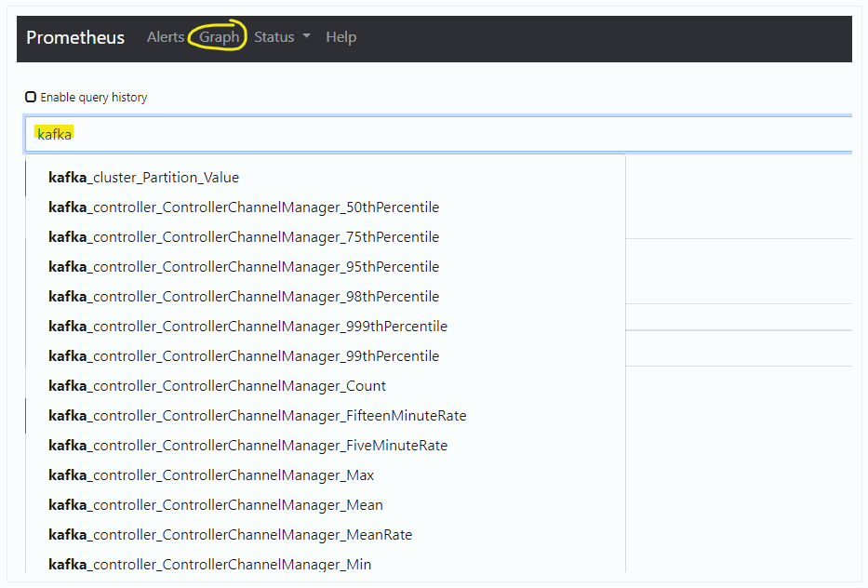Select ControllerChannelManager_Mean metric
The height and width of the screenshot is (588, 868).
click(326, 505)
